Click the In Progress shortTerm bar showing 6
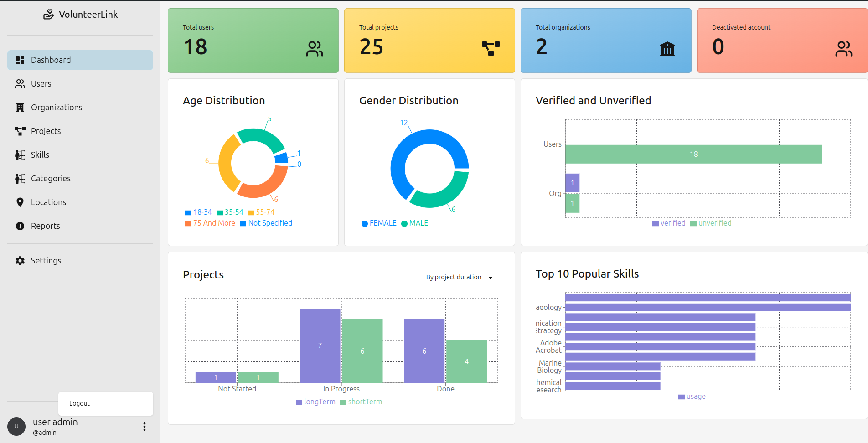This screenshot has height=443, width=868. tap(362, 351)
